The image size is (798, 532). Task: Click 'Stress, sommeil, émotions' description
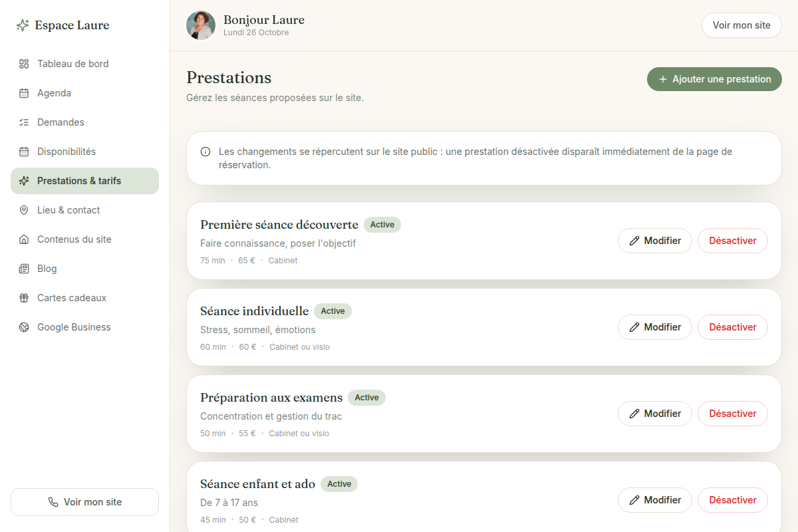[258, 330]
